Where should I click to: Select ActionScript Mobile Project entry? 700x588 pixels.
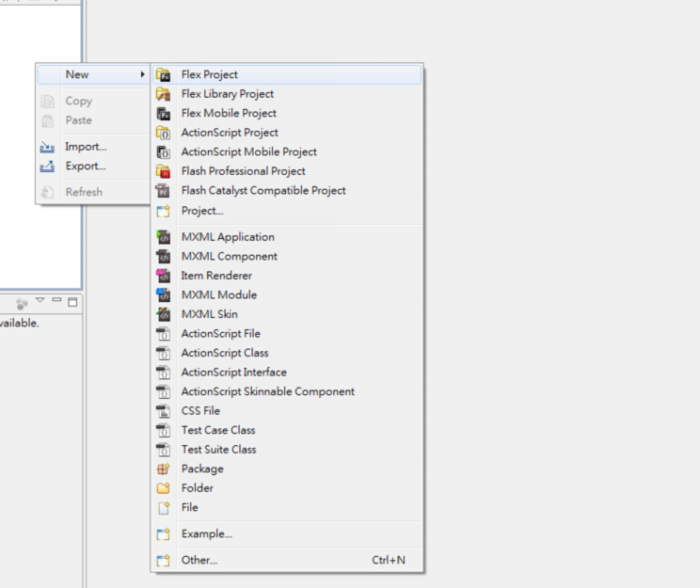[287, 151]
